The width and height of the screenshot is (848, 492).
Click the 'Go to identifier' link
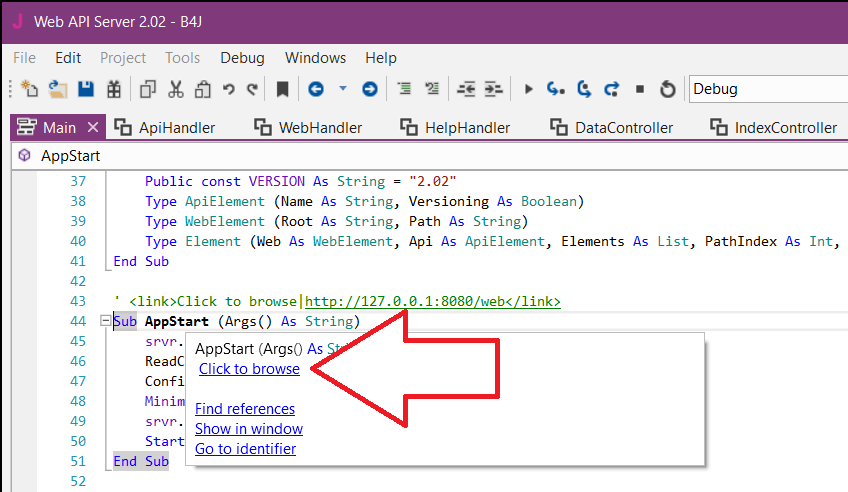246,449
